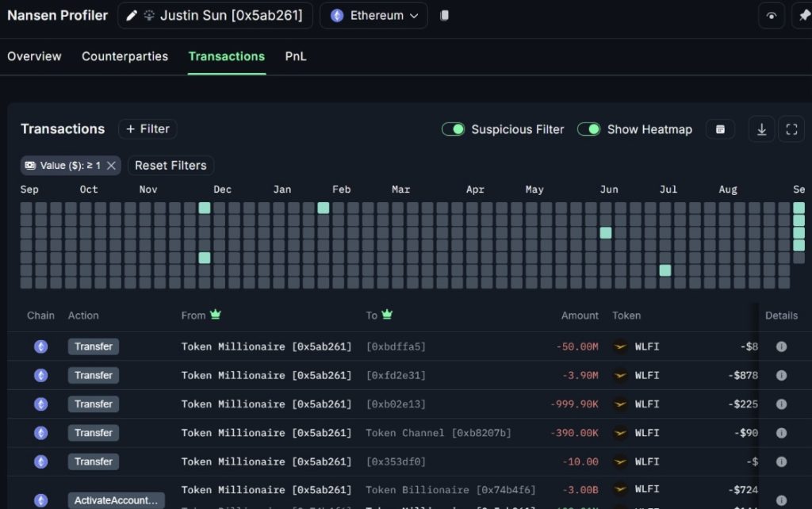Click the download transactions icon

pos(761,129)
